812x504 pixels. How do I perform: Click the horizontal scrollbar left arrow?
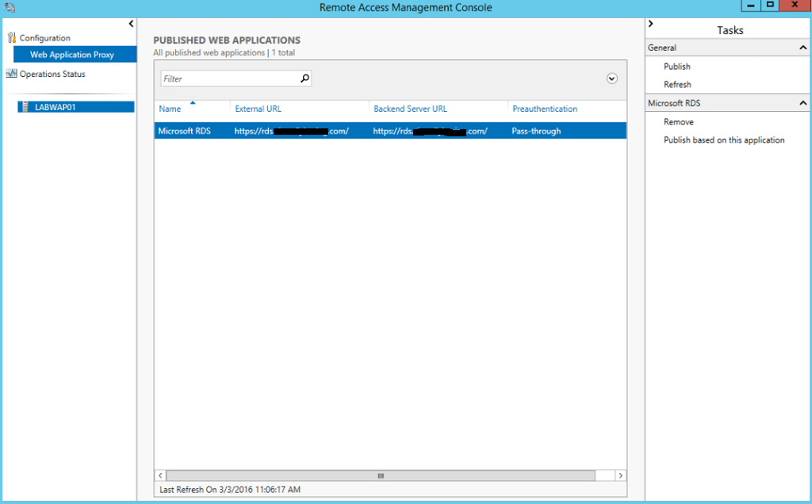160,475
